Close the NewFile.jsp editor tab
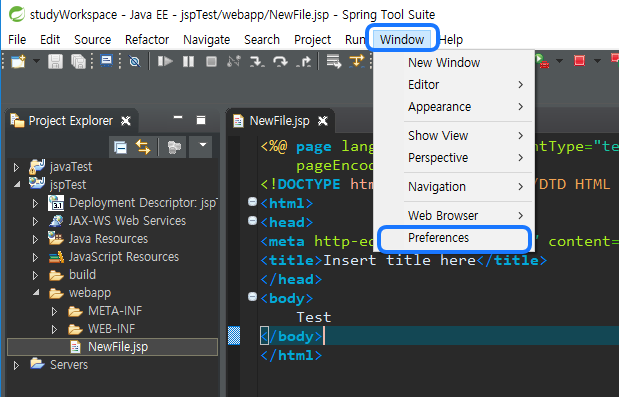Image resolution: width=619 pixels, height=397 pixels. pos(323,121)
